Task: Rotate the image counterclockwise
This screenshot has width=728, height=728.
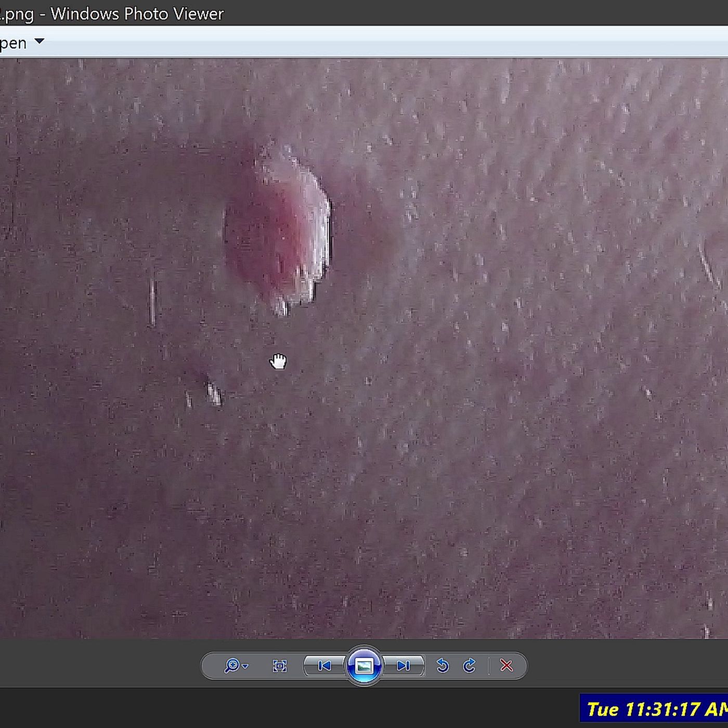Action: [443, 666]
